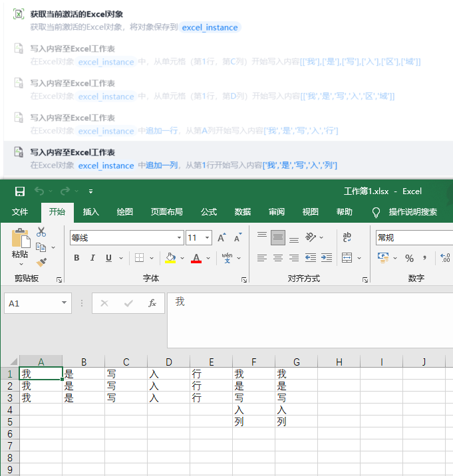Click the Percent Style icon

click(x=409, y=258)
